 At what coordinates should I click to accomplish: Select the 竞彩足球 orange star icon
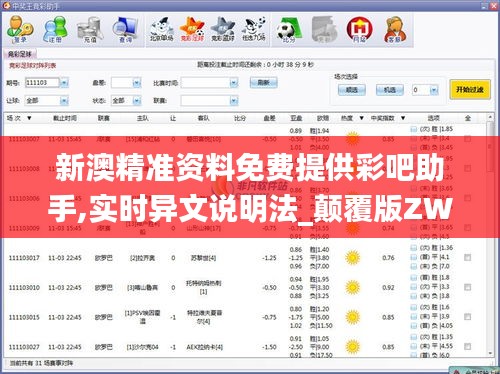pos(192,29)
